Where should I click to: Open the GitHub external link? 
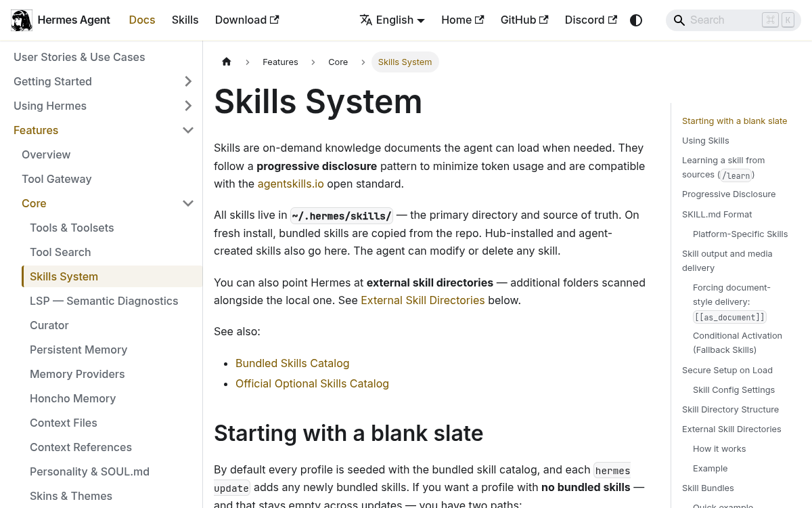(x=524, y=20)
